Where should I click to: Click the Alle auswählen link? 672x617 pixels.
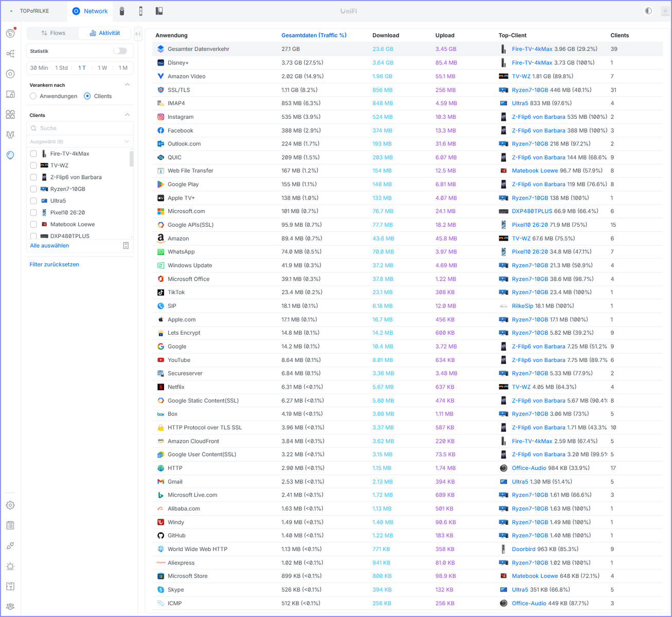coord(49,246)
